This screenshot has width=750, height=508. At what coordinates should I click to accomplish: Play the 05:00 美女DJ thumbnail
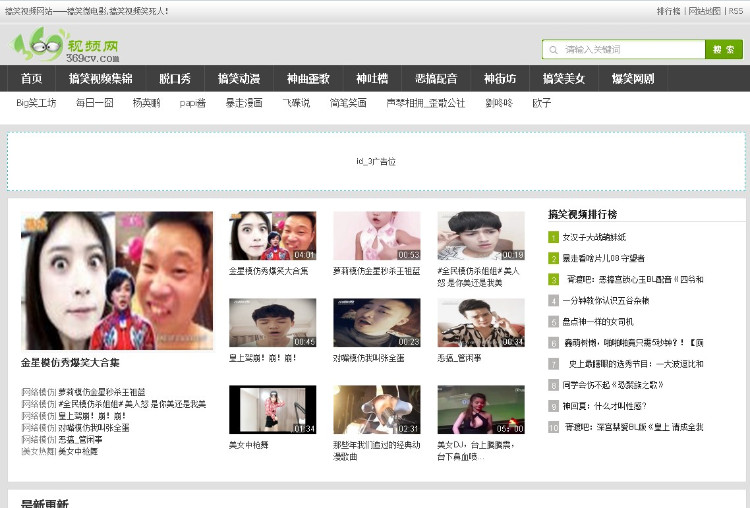point(481,410)
